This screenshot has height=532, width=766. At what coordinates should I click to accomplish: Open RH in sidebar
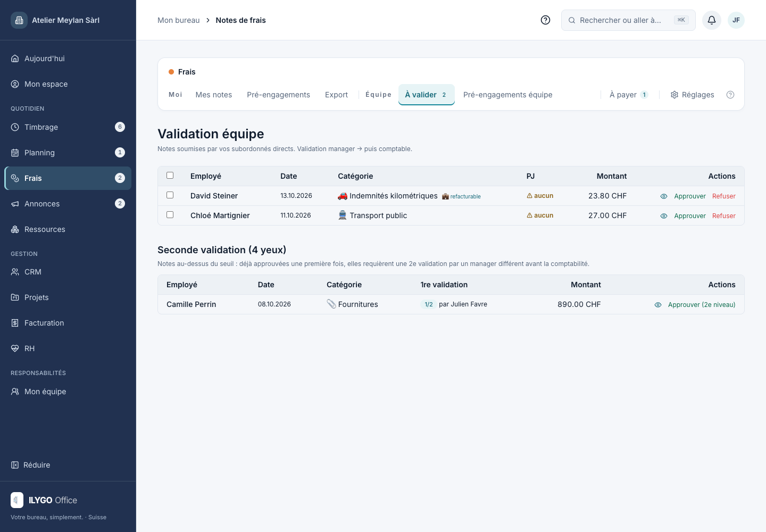[x=68, y=348]
